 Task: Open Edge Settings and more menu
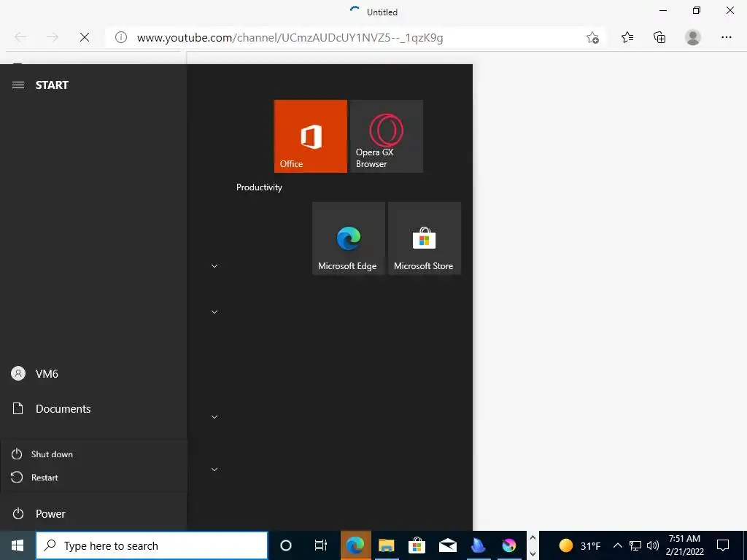point(726,37)
